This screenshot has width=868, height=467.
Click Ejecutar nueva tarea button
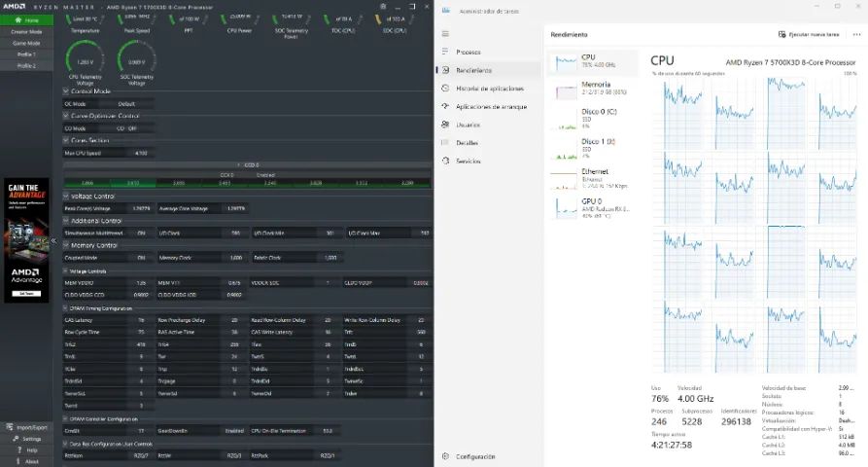(x=809, y=34)
